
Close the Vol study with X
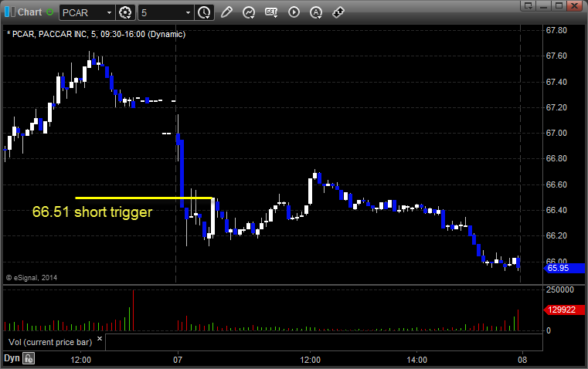pyautogui.click(x=100, y=339)
